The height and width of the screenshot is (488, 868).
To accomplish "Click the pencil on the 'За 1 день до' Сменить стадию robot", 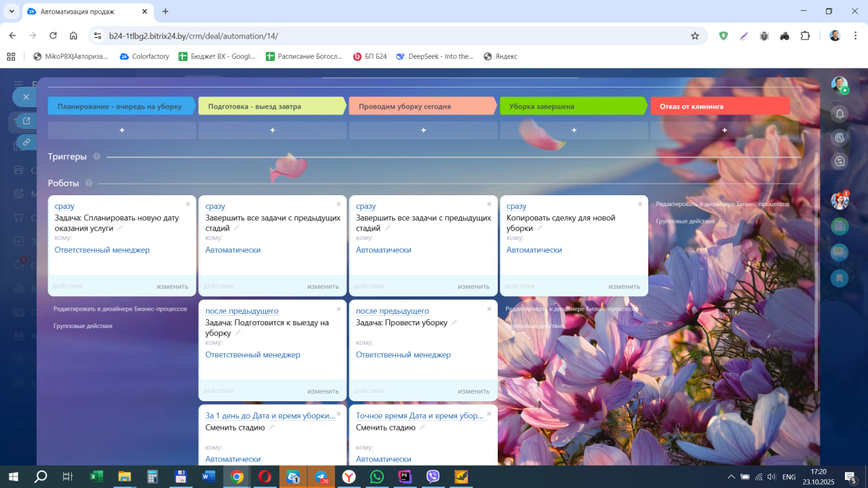I will point(272,428).
